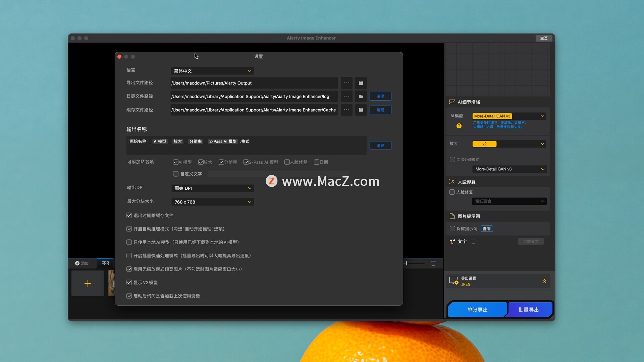
Task: Open folder for export file path
Action: click(361, 83)
